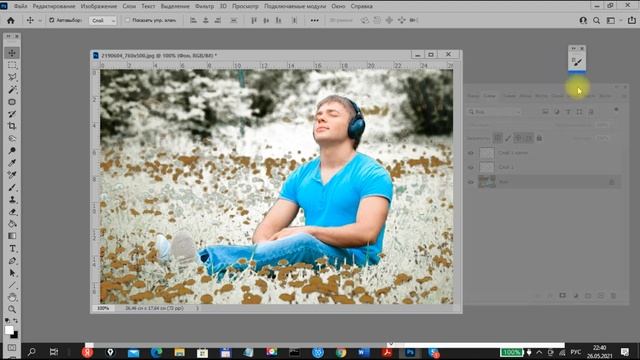Select the Brush tool in toolbox

pyautogui.click(x=12, y=187)
